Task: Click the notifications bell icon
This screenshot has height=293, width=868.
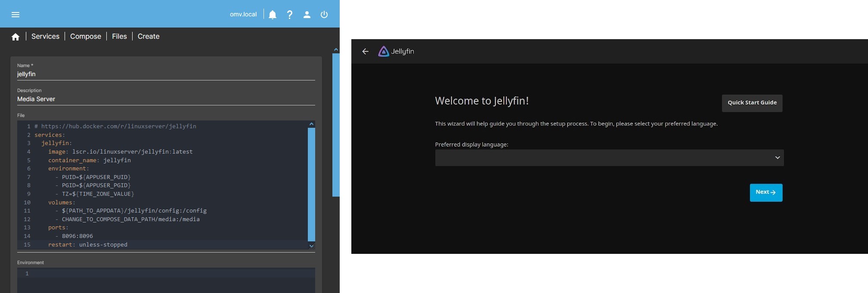Action: click(273, 15)
